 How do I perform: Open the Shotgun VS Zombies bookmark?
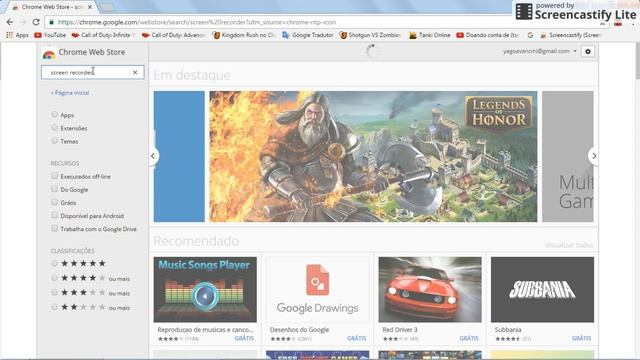pyautogui.click(x=370, y=35)
